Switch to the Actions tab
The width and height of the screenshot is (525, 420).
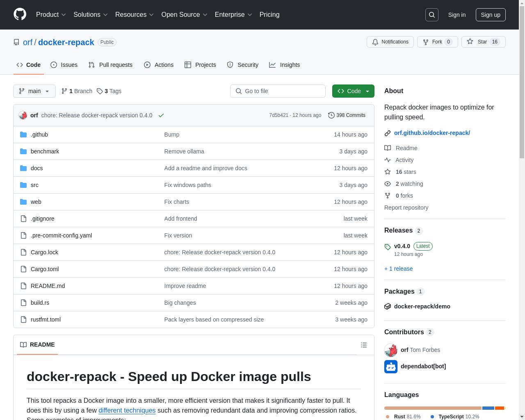coord(159,65)
